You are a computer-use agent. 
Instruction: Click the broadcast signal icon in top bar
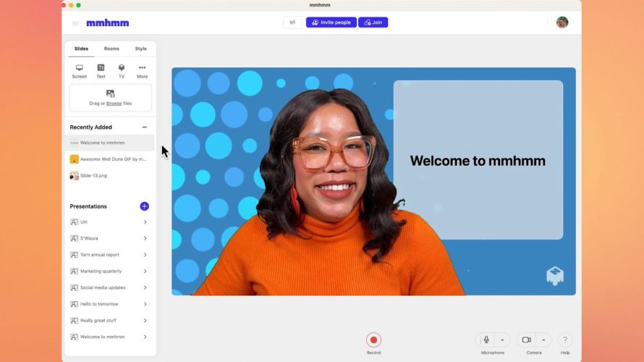292,22
